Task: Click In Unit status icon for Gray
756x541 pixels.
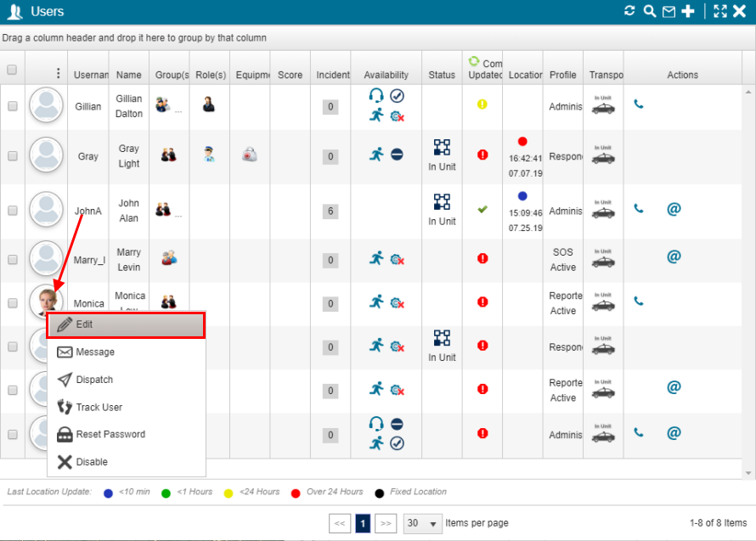Action: coord(442,148)
